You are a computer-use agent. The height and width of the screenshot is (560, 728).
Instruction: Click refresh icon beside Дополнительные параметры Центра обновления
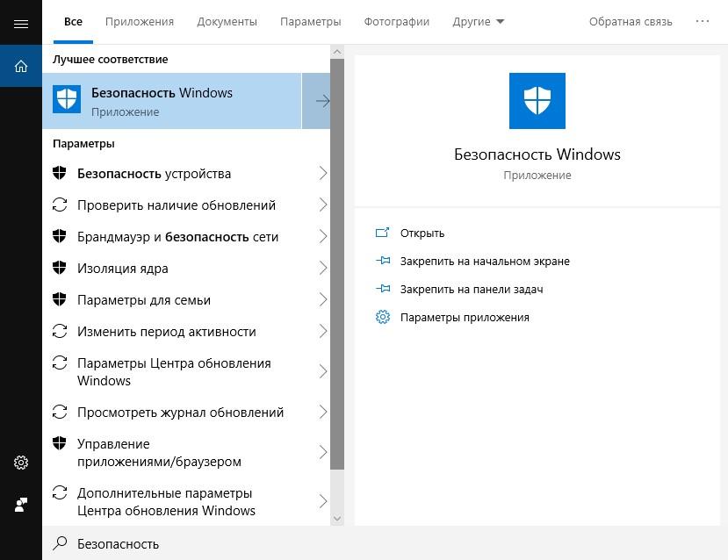click(60, 492)
